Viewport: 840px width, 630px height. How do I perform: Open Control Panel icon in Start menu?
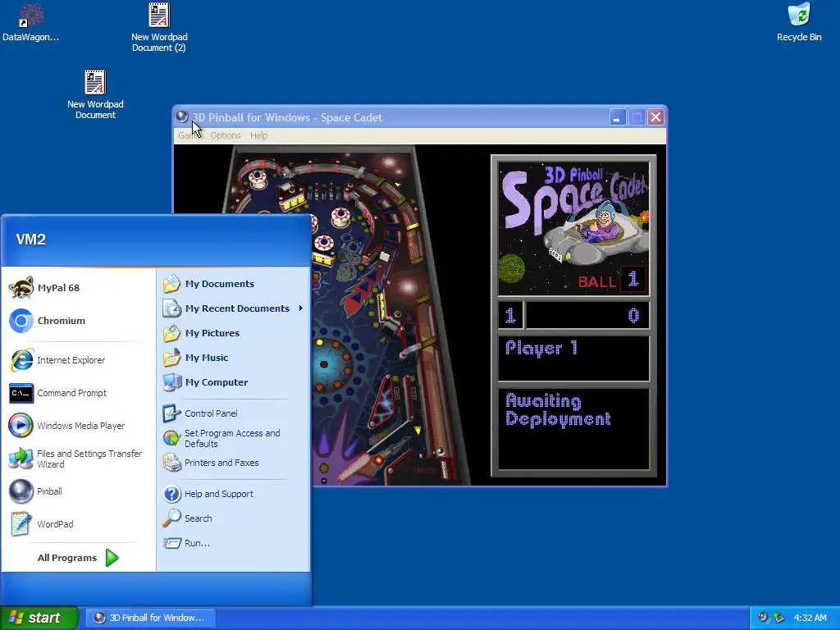coord(172,413)
